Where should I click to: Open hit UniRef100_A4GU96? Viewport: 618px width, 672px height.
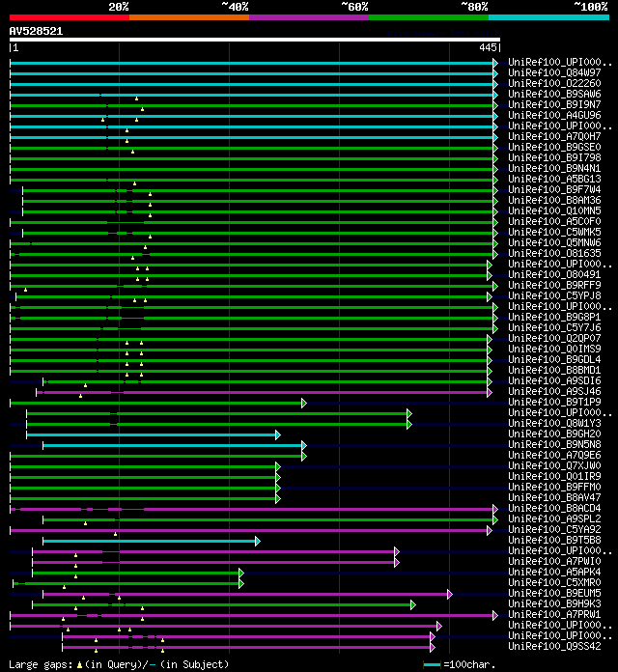[554, 115]
